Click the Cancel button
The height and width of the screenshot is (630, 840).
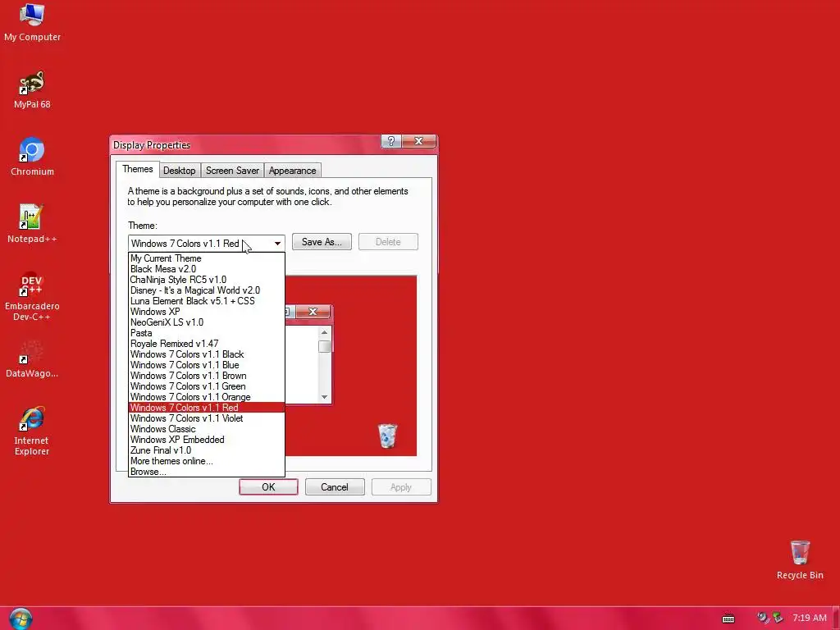pyautogui.click(x=335, y=487)
